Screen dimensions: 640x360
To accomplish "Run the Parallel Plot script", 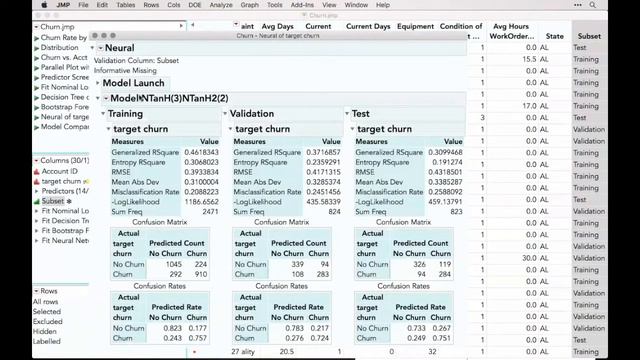I will [36, 68].
